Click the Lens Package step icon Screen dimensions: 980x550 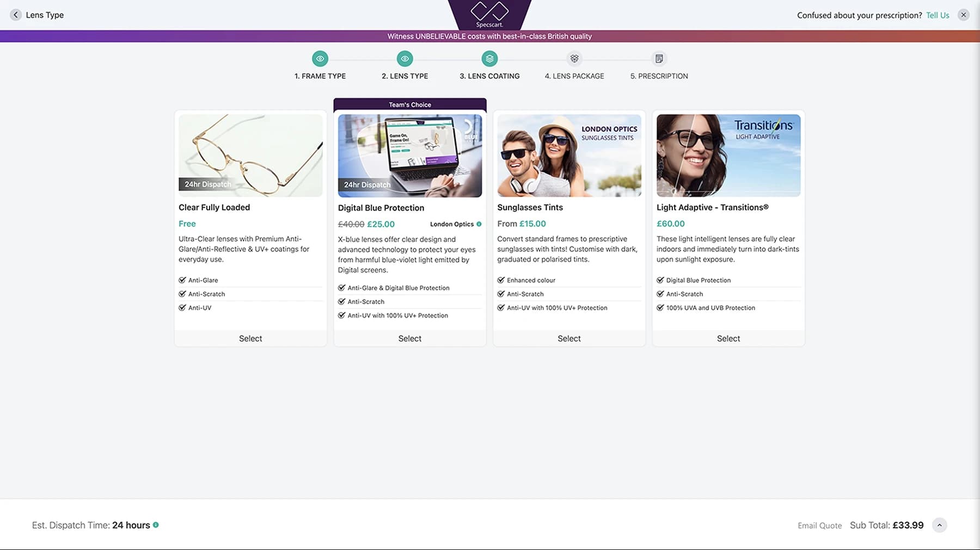point(574,59)
